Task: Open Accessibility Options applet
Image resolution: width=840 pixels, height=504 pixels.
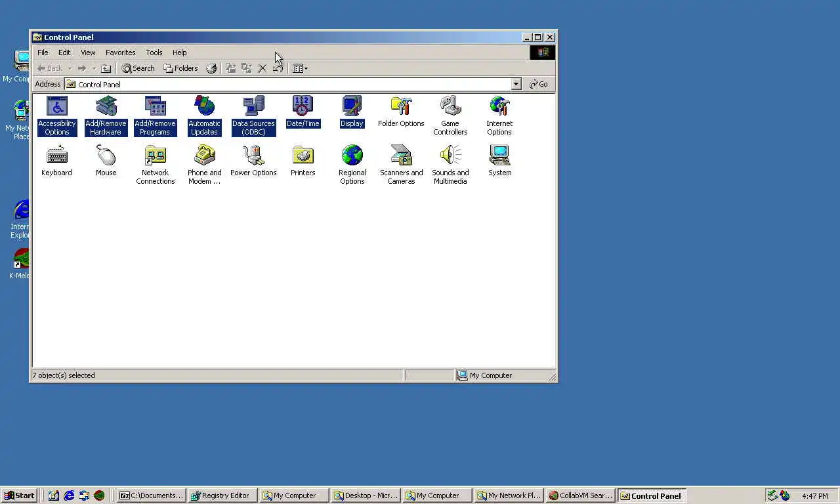Action: coord(57,116)
